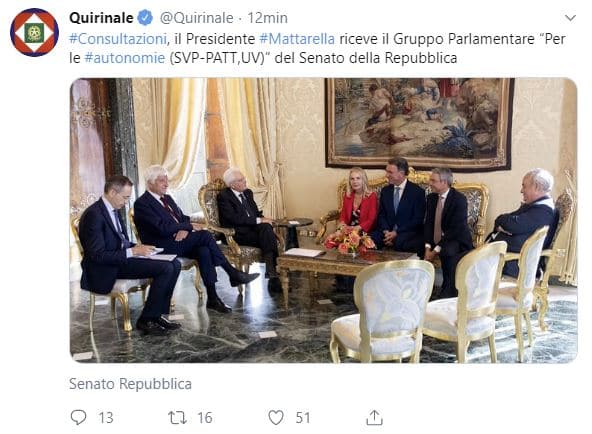
Task: Click the tapestry in the photo
Action: click(419, 125)
